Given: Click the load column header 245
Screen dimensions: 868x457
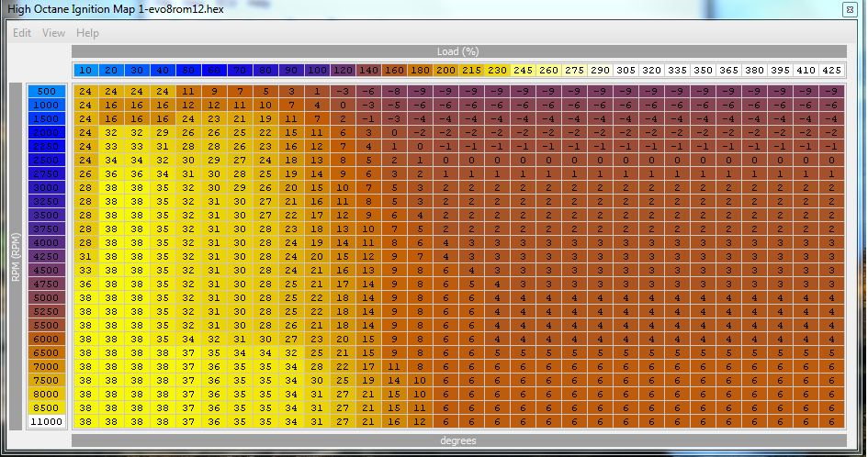Looking at the screenshot, I should tap(524, 71).
